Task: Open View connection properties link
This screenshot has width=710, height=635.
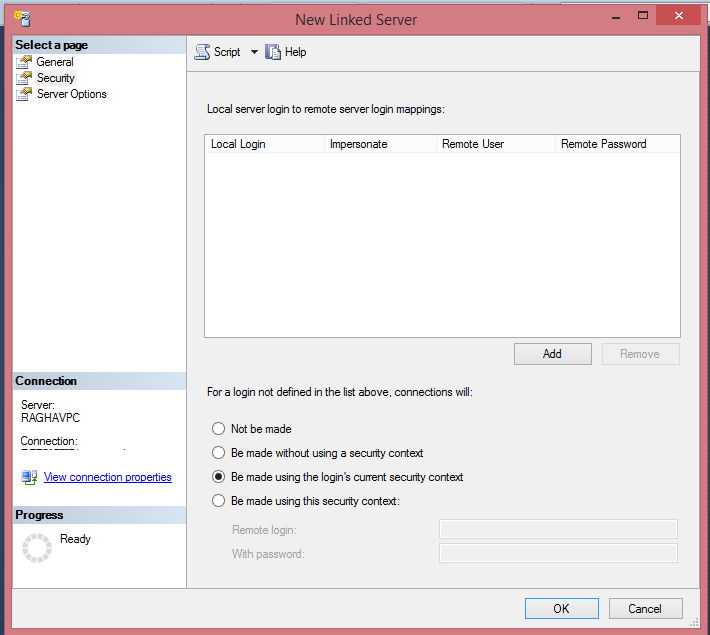Action: pos(108,477)
